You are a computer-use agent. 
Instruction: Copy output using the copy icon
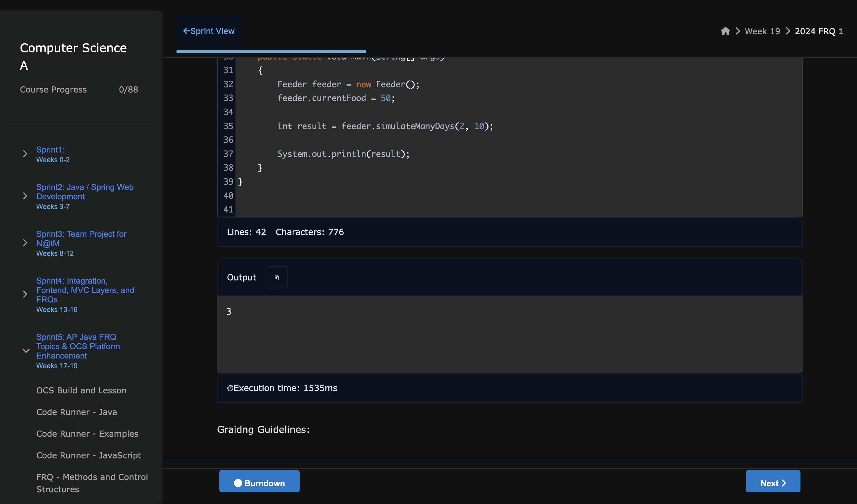coord(276,278)
